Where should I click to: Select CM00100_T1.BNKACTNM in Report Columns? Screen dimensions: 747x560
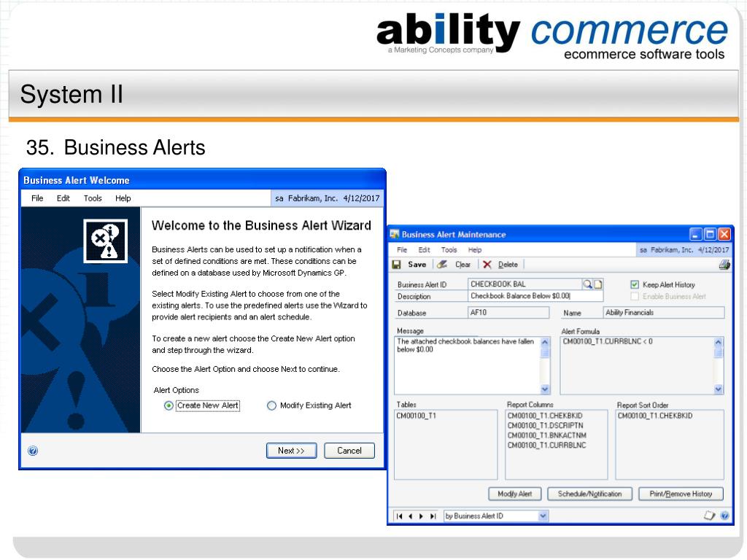click(547, 435)
